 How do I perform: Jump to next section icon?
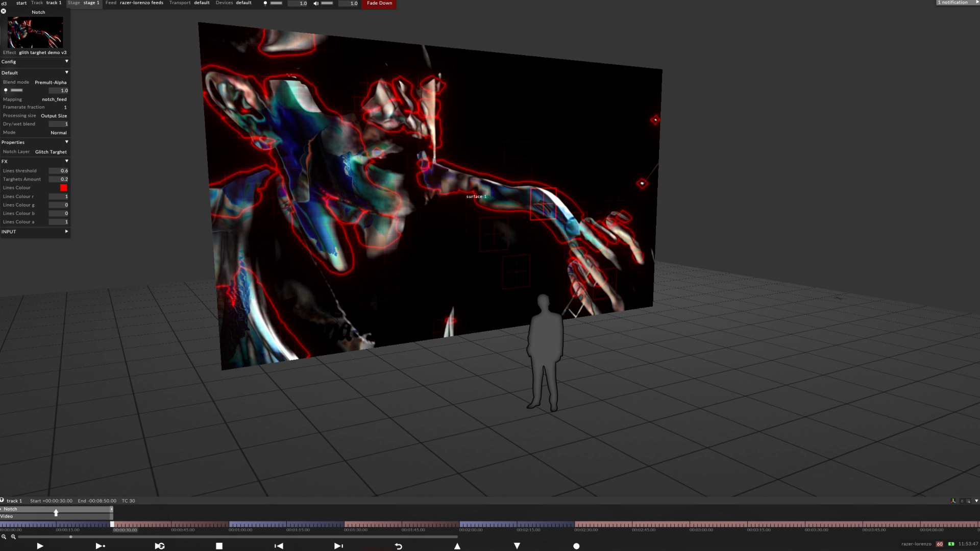pyautogui.click(x=338, y=546)
